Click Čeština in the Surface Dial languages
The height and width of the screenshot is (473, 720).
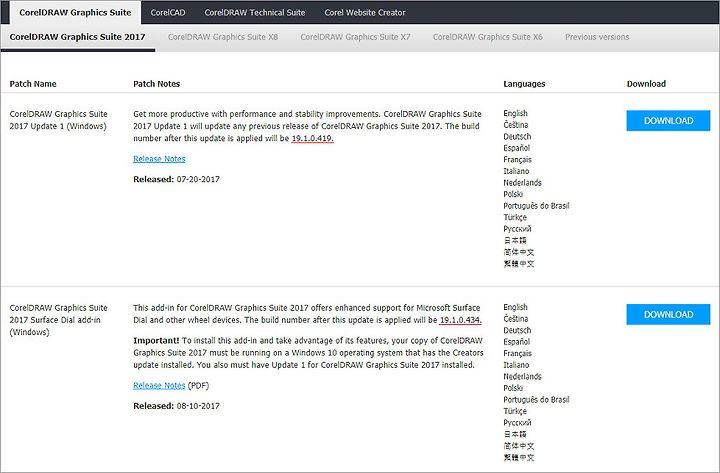tap(516, 319)
